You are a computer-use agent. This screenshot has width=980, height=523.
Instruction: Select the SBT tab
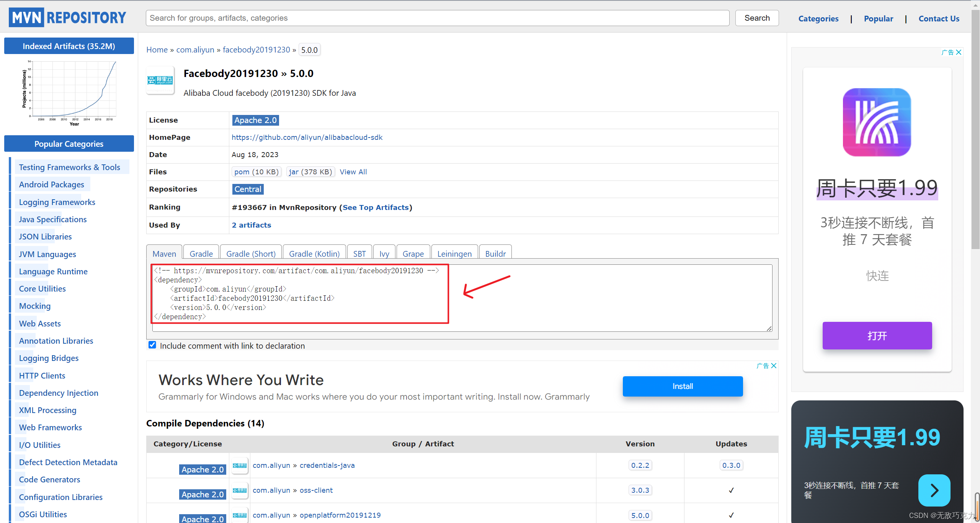359,254
